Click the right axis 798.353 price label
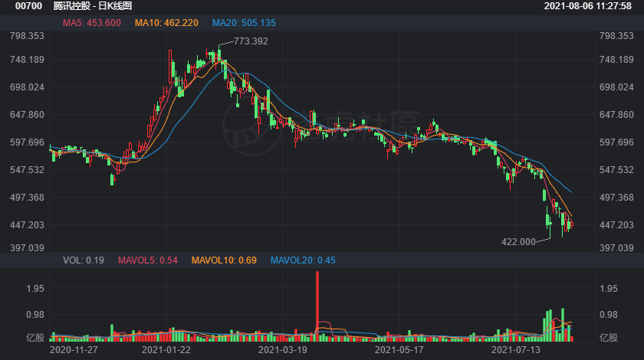The width and height of the screenshot is (644, 360). (x=616, y=36)
